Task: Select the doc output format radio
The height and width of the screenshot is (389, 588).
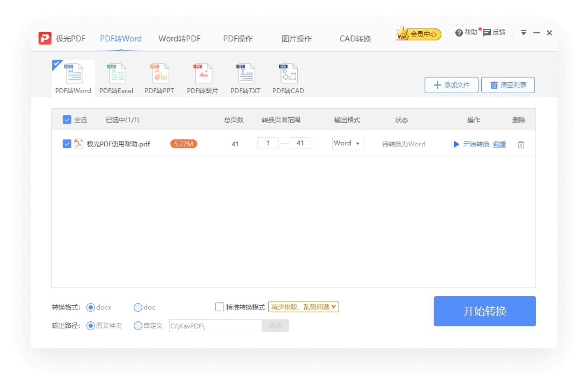Action: (138, 307)
